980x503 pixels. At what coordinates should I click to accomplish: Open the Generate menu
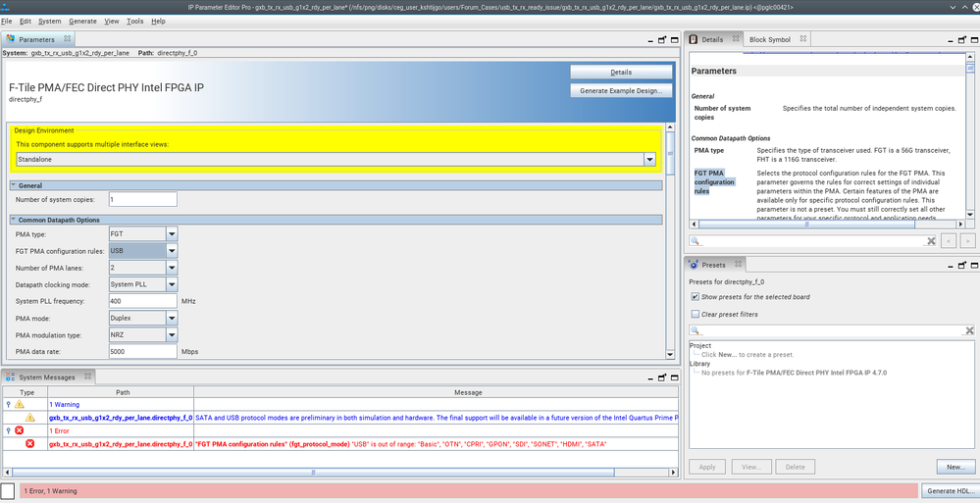tap(82, 21)
